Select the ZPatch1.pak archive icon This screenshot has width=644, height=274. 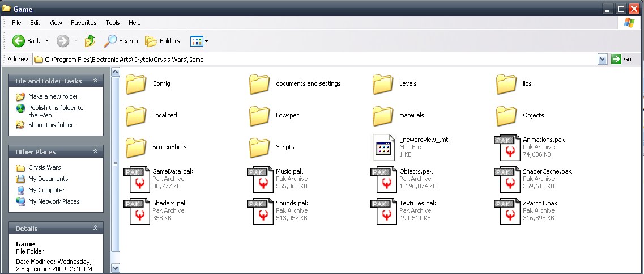pos(507,211)
